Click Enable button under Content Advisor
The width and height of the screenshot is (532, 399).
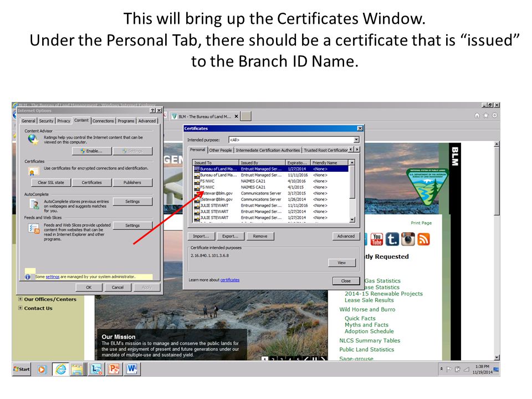(x=91, y=151)
